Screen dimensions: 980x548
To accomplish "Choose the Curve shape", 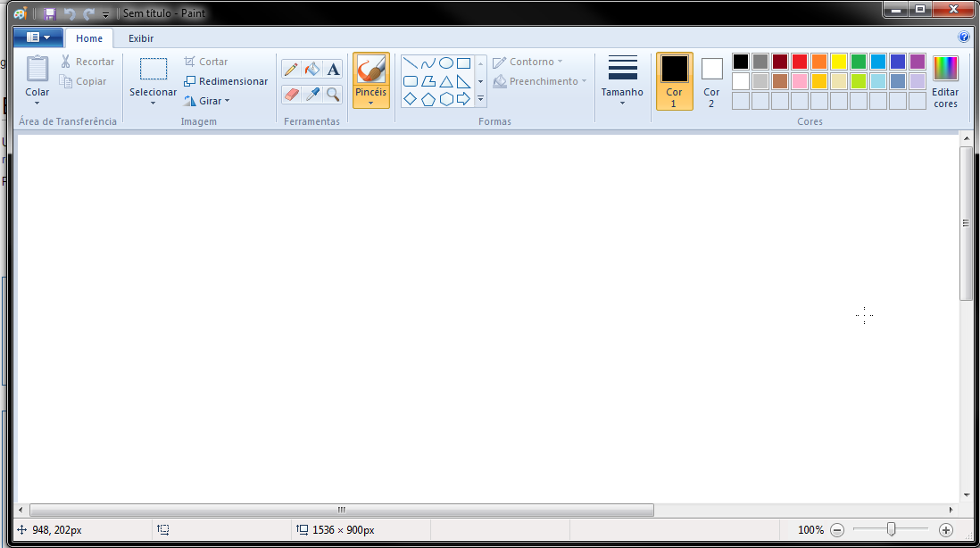I will 428,63.
